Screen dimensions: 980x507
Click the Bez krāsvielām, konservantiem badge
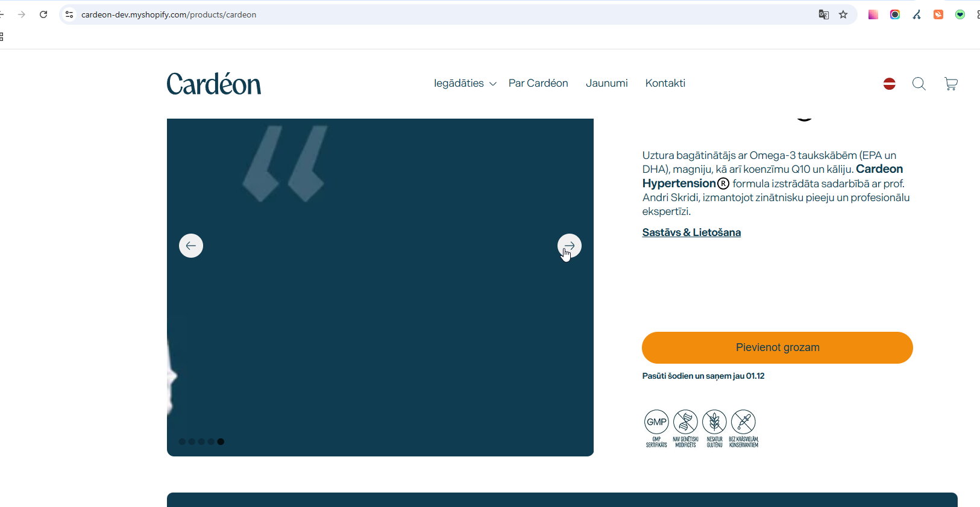pos(744,429)
